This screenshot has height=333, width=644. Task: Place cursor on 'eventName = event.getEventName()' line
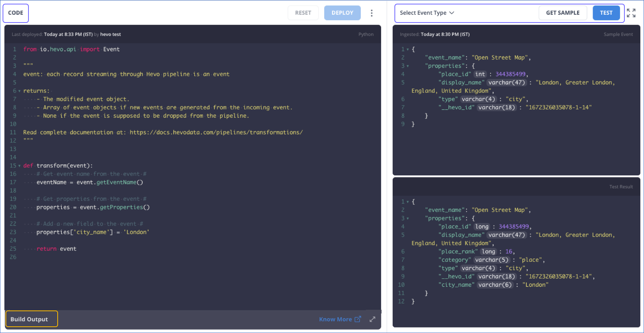click(89, 182)
